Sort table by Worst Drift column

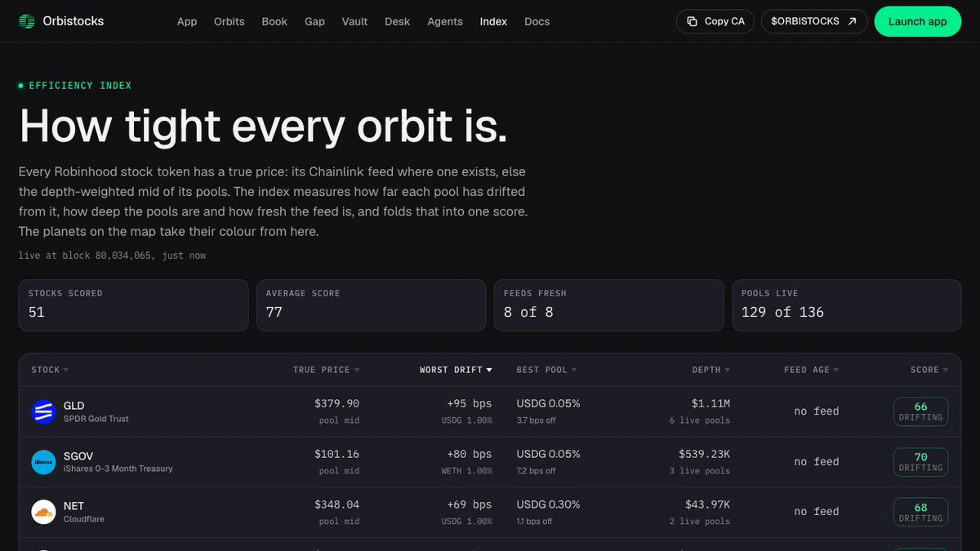[456, 370]
